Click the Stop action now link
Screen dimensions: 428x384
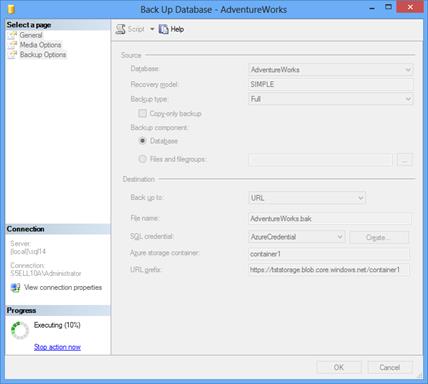pos(57,347)
